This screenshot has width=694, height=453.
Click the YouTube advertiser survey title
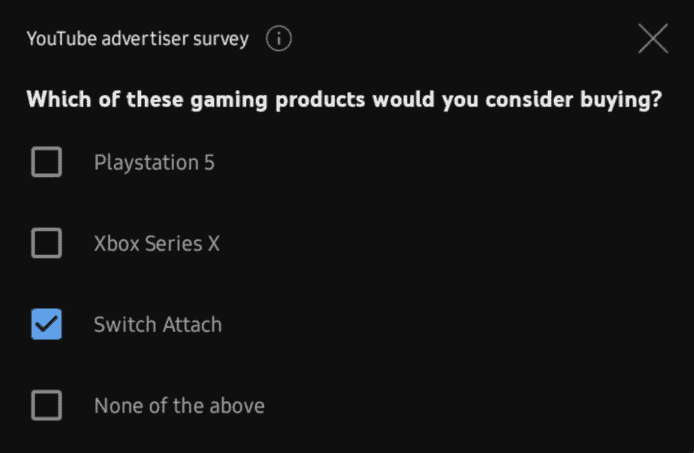coord(138,40)
